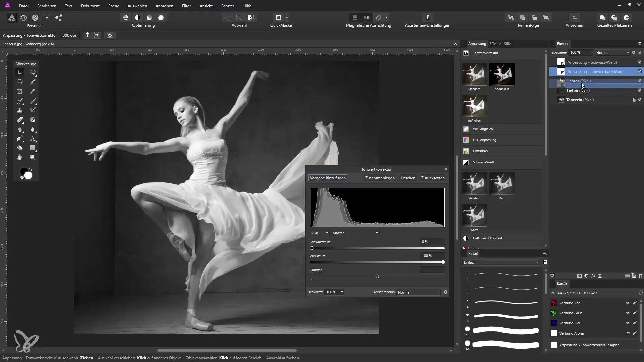The width and height of the screenshot is (644, 362).
Task: Click Vorgabe hinzufügen button
Action: coord(328,178)
